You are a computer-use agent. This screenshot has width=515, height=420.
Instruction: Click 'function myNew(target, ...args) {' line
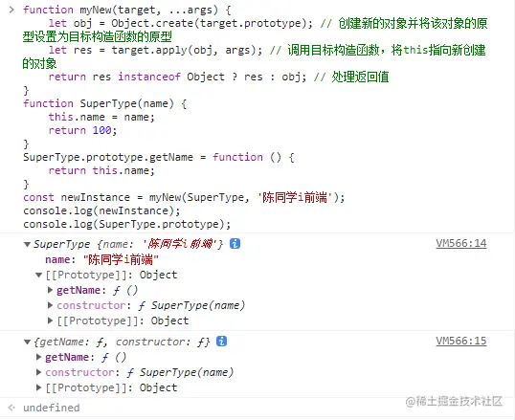[126, 10]
